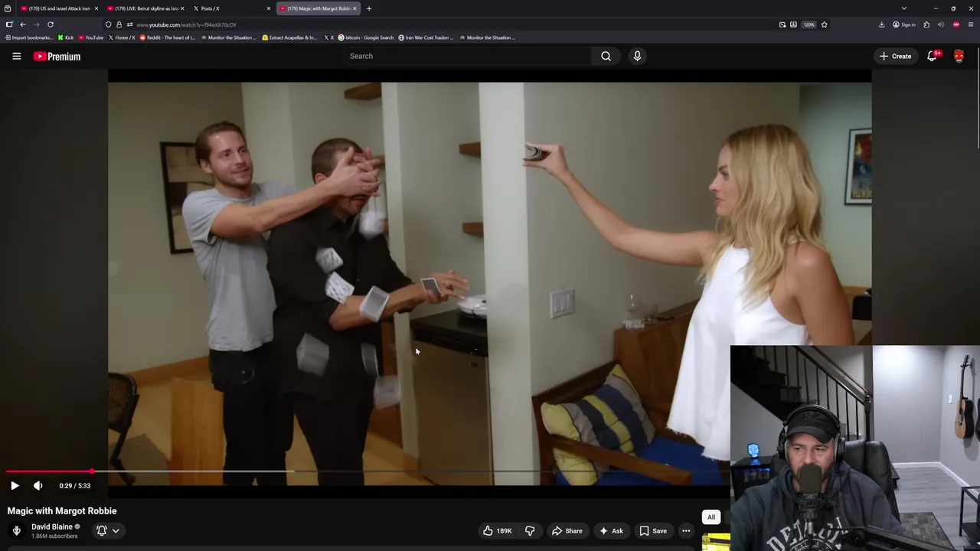980x551 pixels.
Task: Click the 1.86M subscribers text
Action: (54, 536)
